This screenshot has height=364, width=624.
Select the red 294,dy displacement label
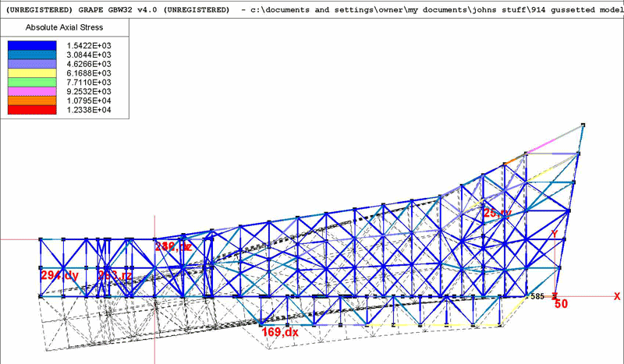coord(59,275)
